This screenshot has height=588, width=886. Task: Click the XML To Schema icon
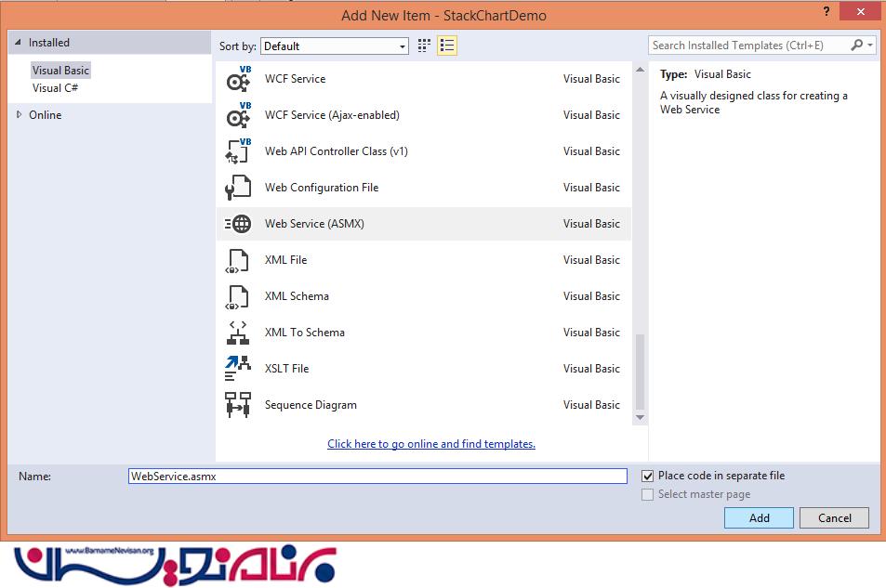coord(238,333)
